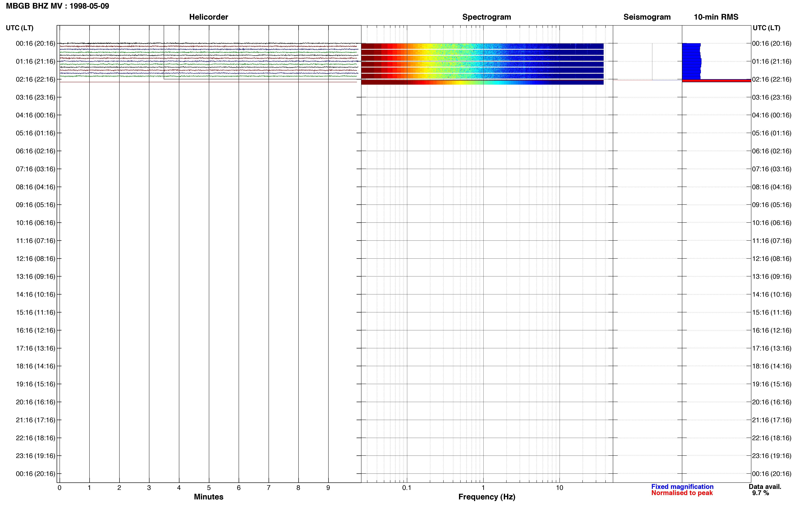This screenshot has height=508, width=812.
Task: Click the Helicorder panel heading
Action: click(209, 17)
